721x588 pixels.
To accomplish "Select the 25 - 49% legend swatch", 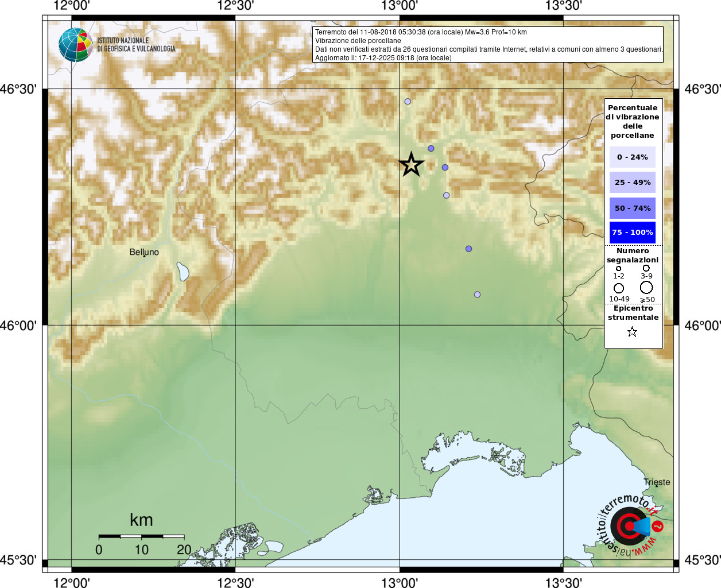I will (x=633, y=182).
